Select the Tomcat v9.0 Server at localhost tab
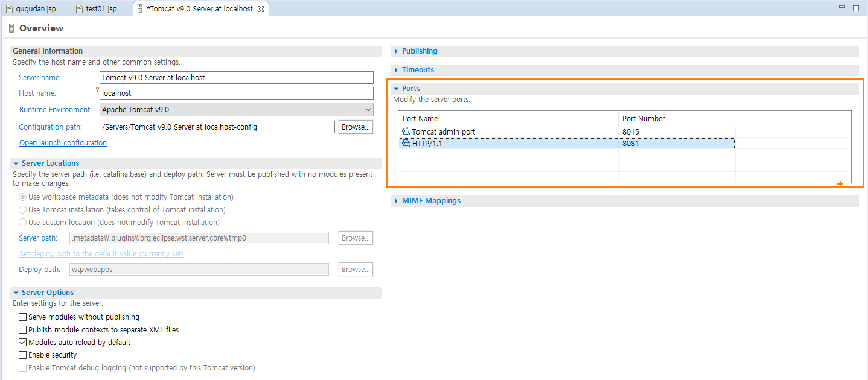 click(200, 9)
